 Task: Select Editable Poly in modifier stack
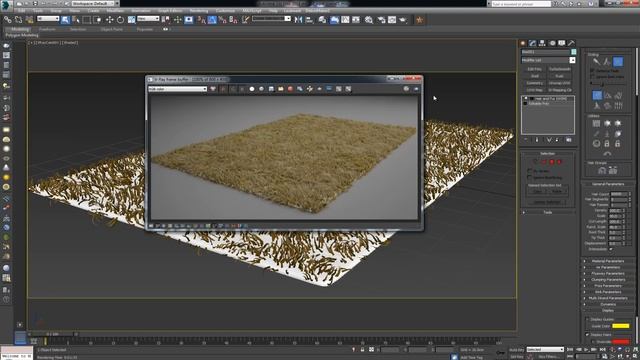540,104
